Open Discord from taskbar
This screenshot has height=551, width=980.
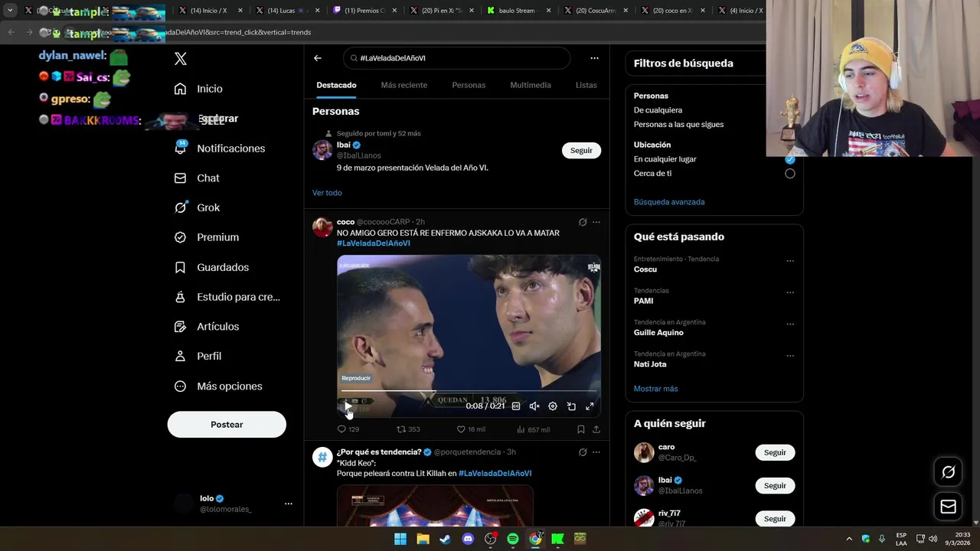[468, 539]
